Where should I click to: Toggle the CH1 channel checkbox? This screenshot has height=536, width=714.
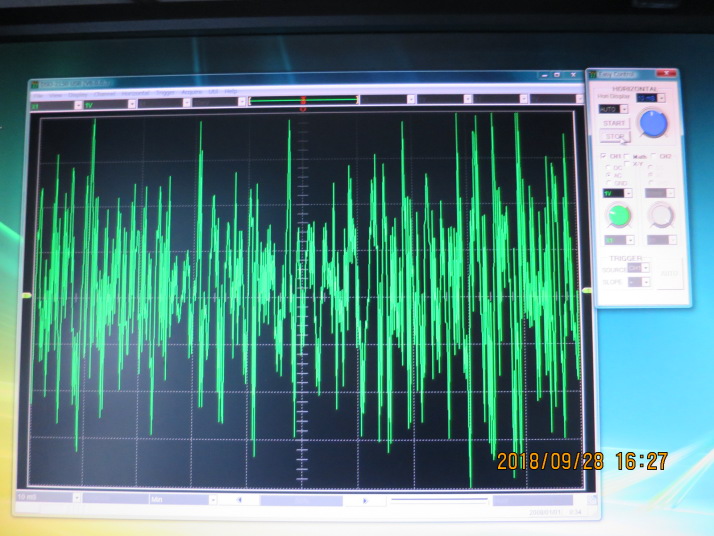pyautogui.click(x=603, y=157)
